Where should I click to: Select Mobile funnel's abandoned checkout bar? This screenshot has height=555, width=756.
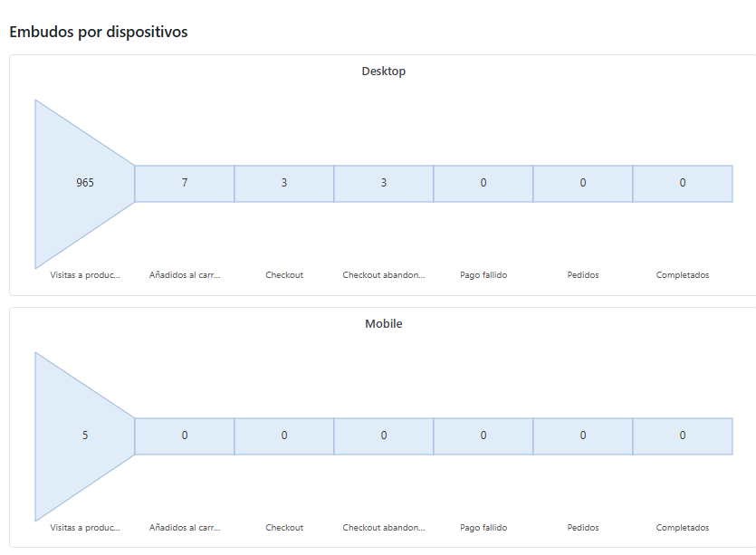384,435
